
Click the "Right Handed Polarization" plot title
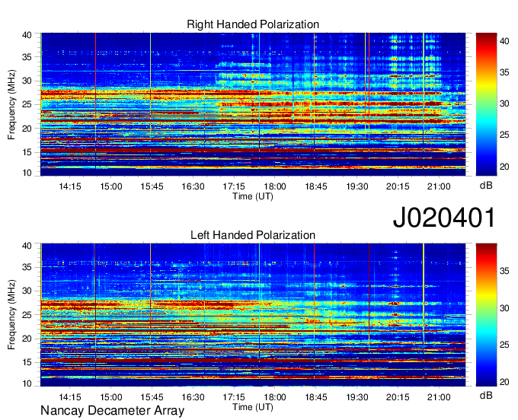click(253, 24)
